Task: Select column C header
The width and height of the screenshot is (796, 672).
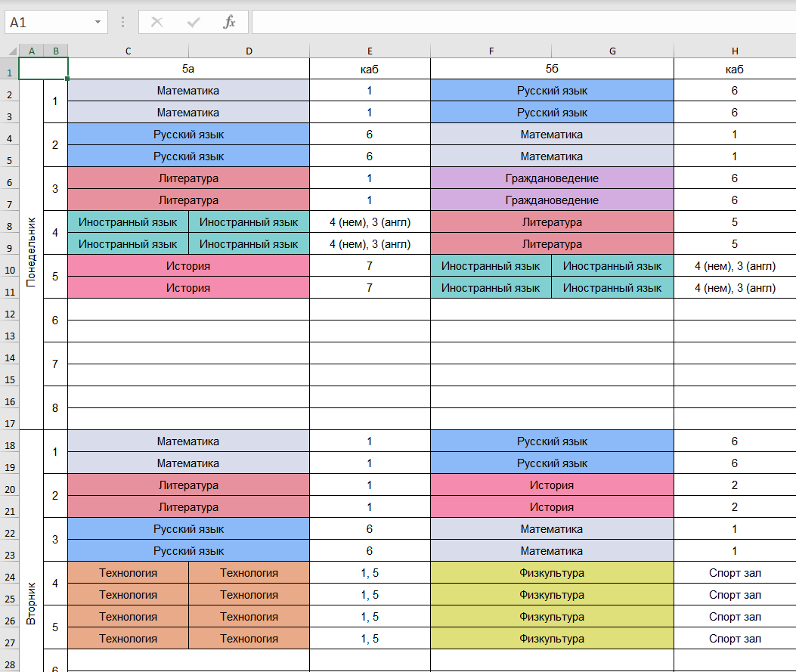Action: coord(128,51)
